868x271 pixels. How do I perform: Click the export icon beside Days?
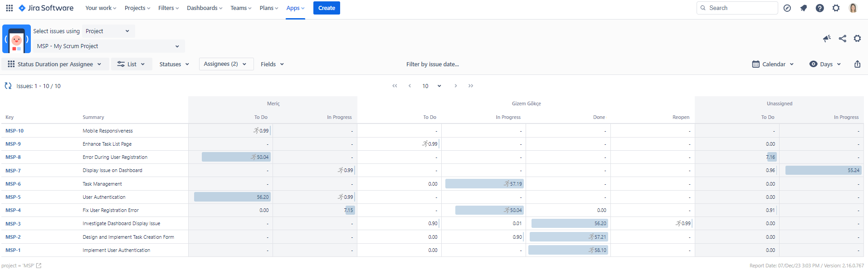857,64
